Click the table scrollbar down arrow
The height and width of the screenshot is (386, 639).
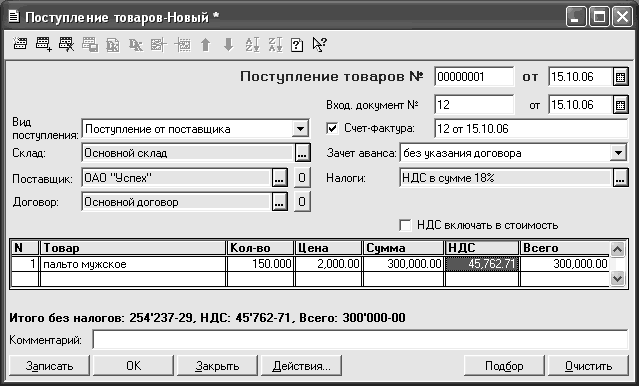pyautogui.click(x=617, y=278)
